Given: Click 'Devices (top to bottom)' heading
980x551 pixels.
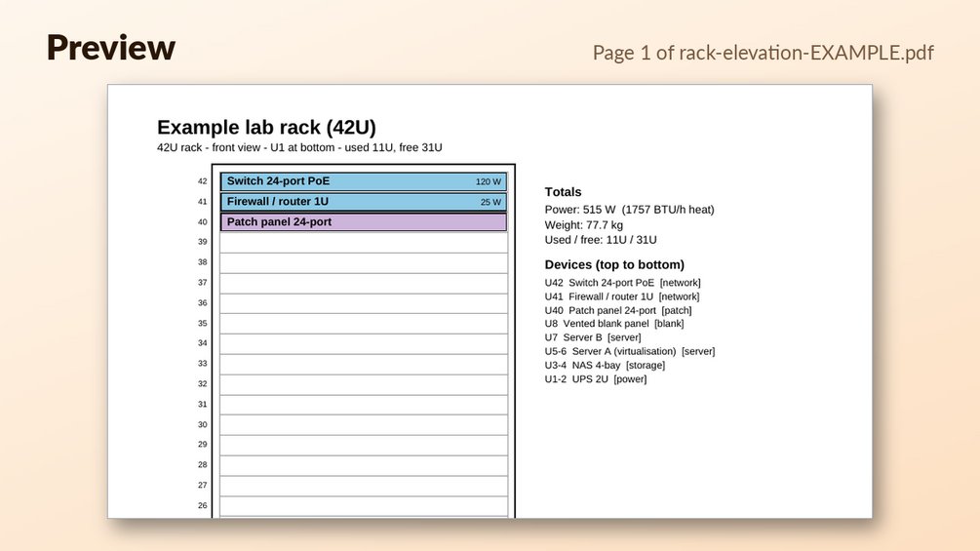Looking at the screenshot, I should coord(614,265).
